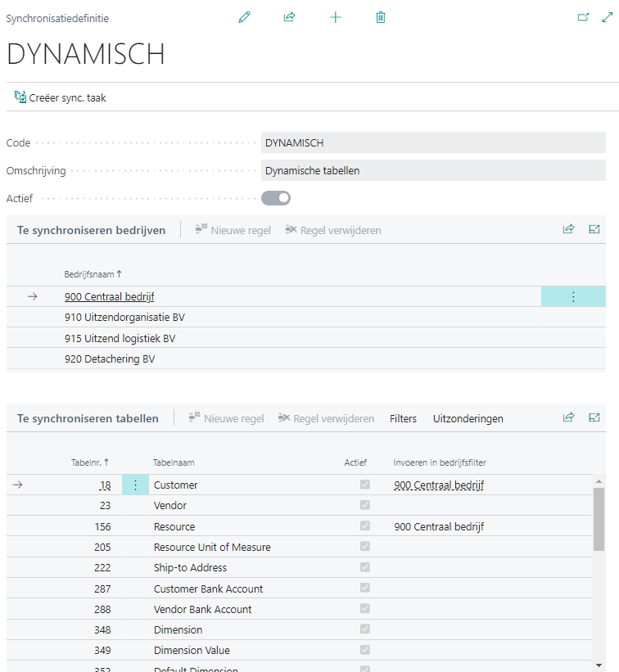Share the Te synchroniseren bedrijven list

(568, 230)
